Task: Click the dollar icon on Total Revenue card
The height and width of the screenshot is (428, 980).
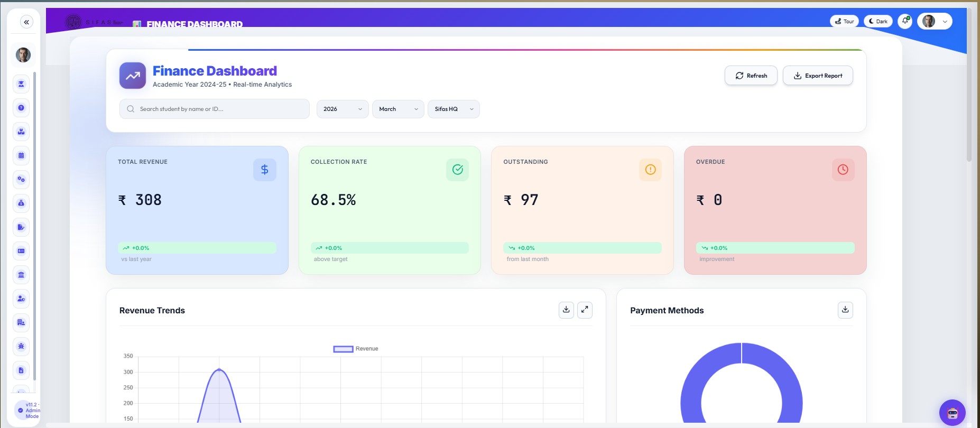Action: pos(265,170)
